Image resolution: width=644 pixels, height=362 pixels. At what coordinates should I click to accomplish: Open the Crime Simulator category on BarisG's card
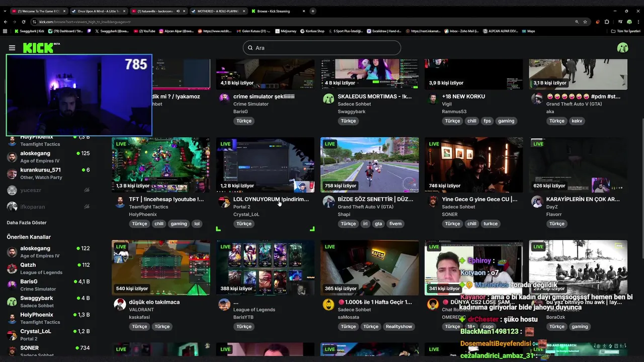(251, 104)
